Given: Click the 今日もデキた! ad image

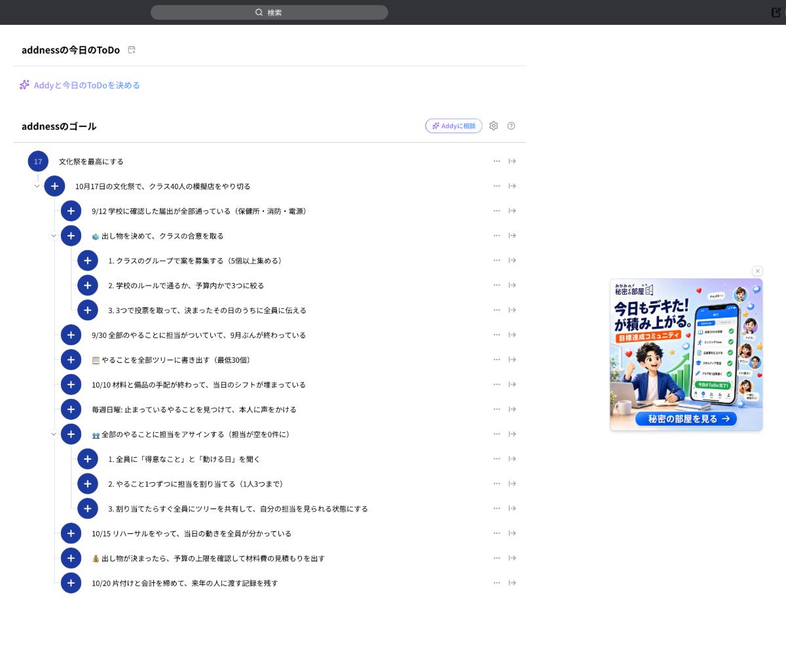Looking at the screenshot, I should pyautogui.click(x=686, y=354).
